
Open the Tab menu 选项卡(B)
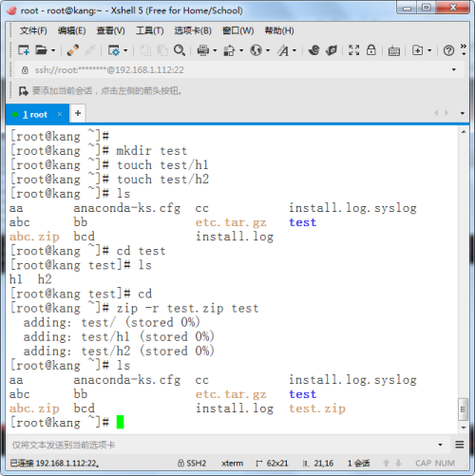click(193, 30)
